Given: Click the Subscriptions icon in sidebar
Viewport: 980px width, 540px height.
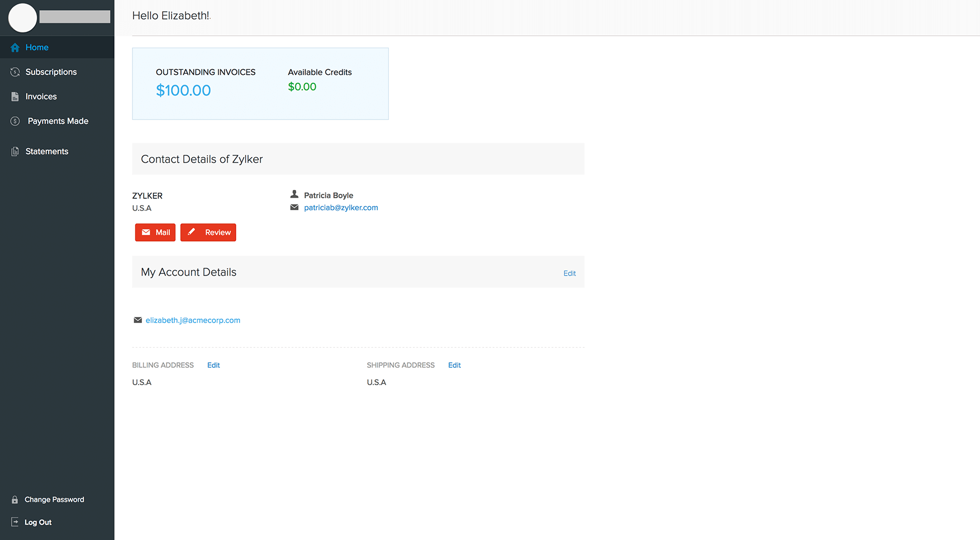Looking at the screenshot, I should tap(15, 72).
